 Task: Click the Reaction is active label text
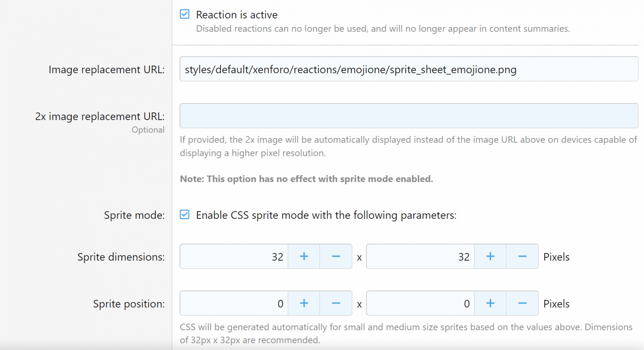(x=237, y=15)
